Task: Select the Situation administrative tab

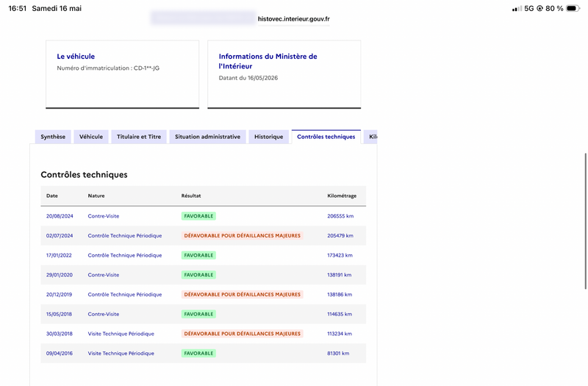Action: click(x=207, y=137)
